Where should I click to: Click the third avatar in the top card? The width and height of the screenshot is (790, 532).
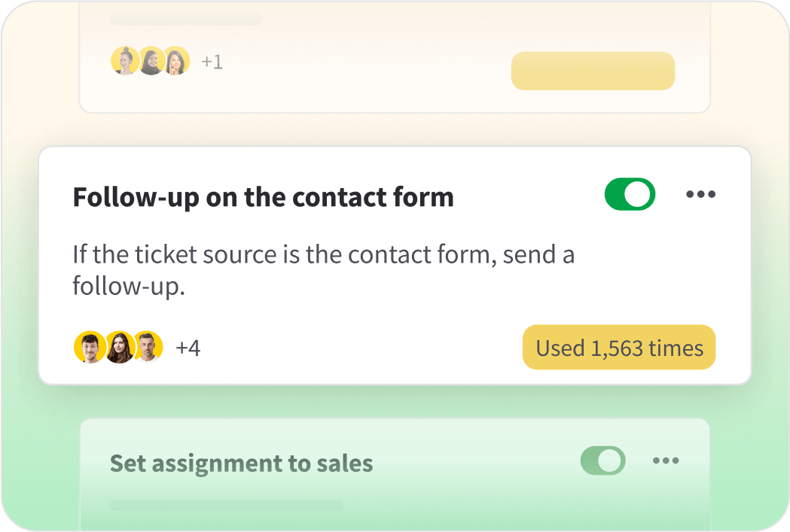[x=176, y=61]
